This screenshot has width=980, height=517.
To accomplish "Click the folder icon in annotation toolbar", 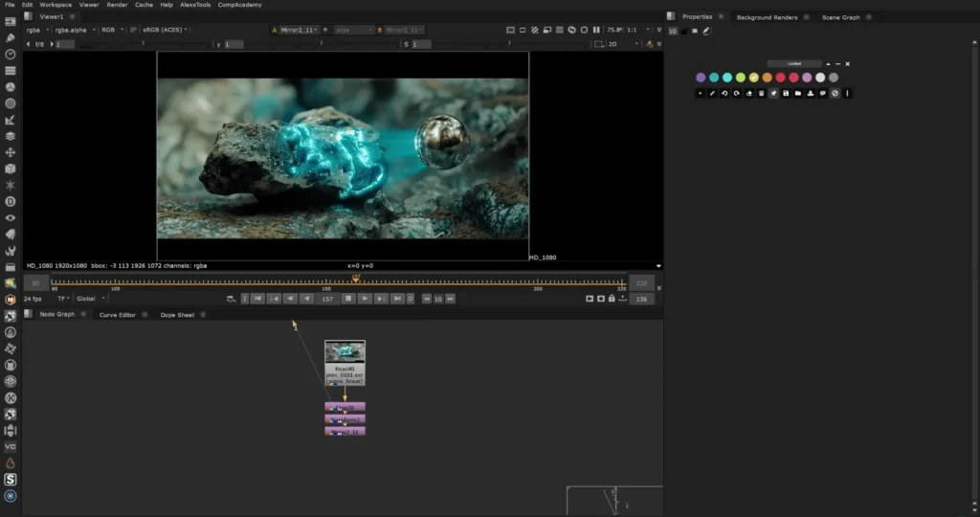I will [x=798, y=93].
